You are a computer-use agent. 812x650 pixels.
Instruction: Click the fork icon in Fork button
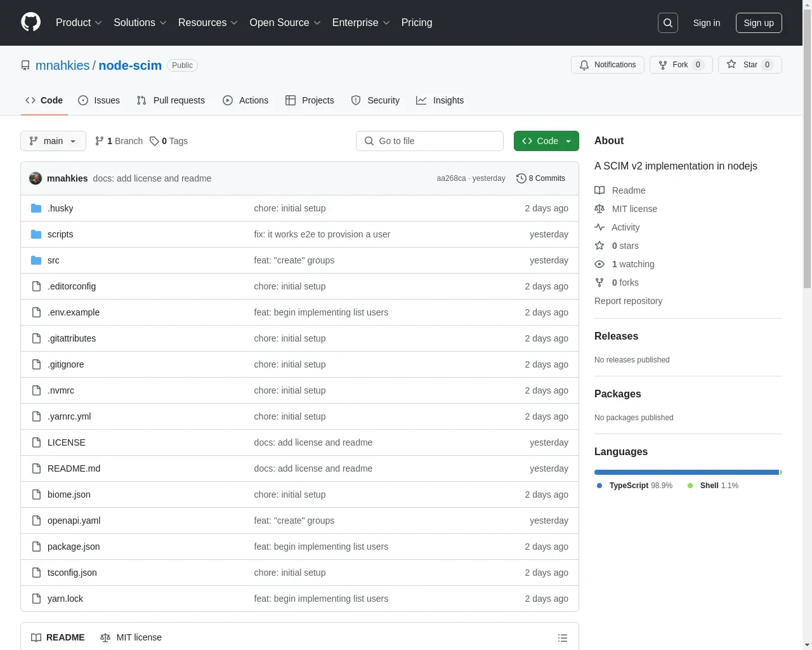coord(663,65)
